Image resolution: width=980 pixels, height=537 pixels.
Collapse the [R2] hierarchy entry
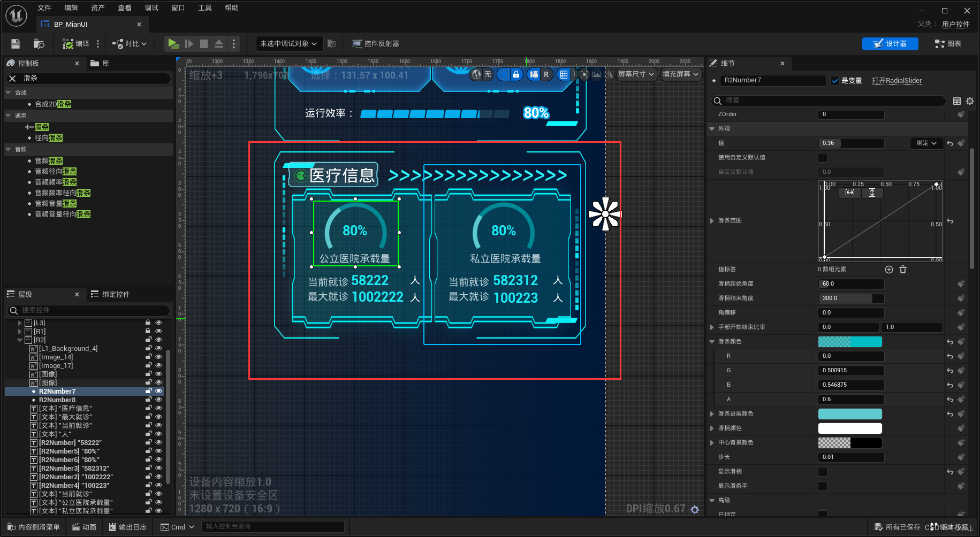(19, 340)
